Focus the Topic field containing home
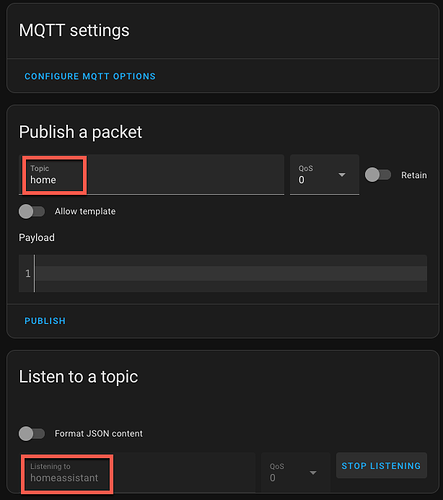Image resolution: width=443 pixels, height=500 pixels. (x=152, y=174)
